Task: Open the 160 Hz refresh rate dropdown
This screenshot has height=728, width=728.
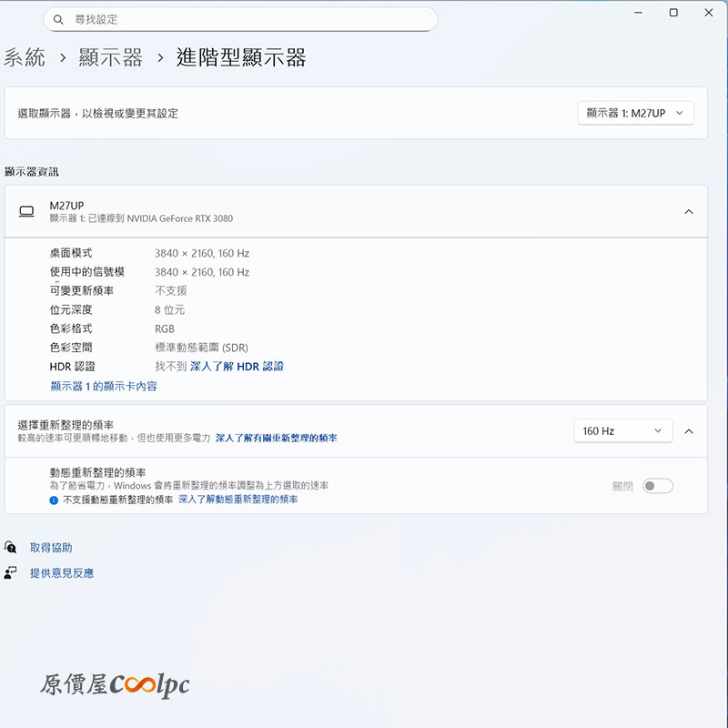Action: [622, 431]
